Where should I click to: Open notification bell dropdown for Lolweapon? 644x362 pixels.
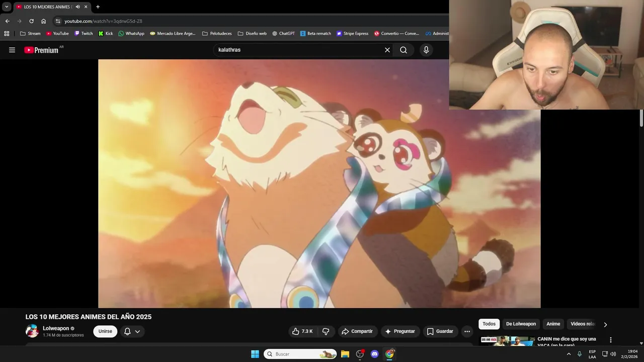(132, 331)
